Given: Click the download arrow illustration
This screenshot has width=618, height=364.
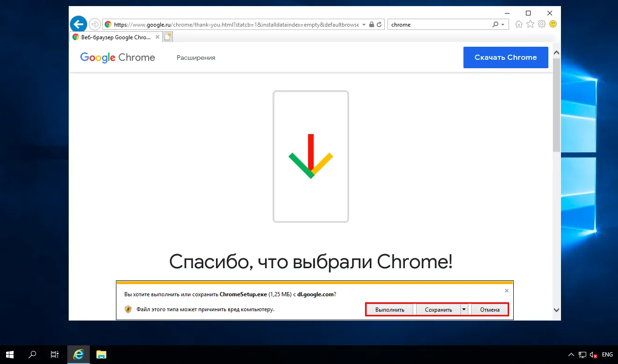Looking at the screenshot, I should pos(311,156).
